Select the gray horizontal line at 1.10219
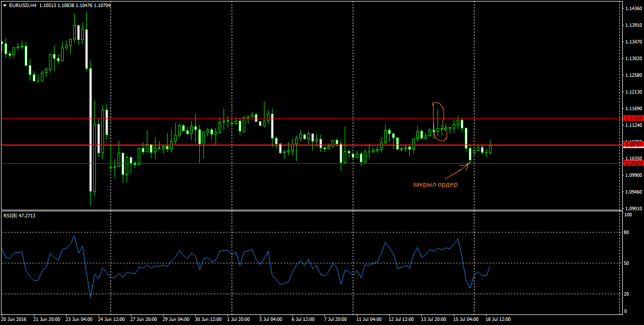The height and width of the screenshot is (325, 644). click(x=312, y=163)
